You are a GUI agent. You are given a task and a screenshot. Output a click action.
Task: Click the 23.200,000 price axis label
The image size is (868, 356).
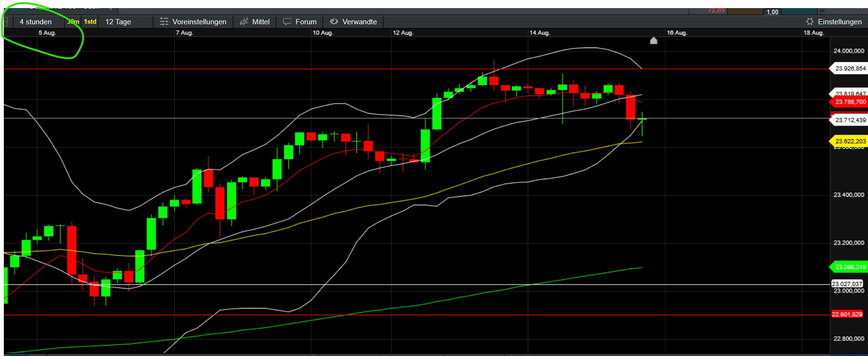[849, 243]
